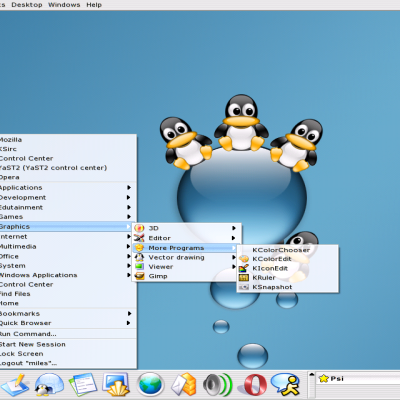Screen dimensions: 400x400
Task: Click the Viewer submenu arrow
Action: [x=234, y=267]
